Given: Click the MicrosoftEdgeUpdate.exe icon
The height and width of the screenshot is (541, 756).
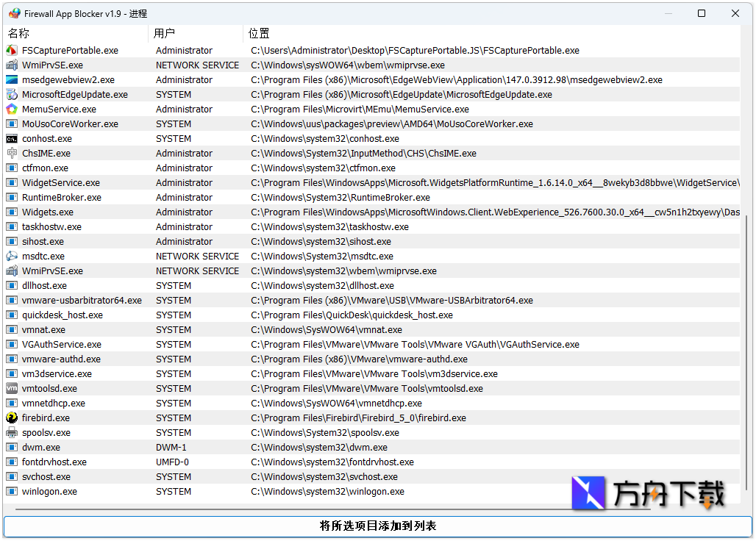Looking at the screenshot, I should [12, 94].
